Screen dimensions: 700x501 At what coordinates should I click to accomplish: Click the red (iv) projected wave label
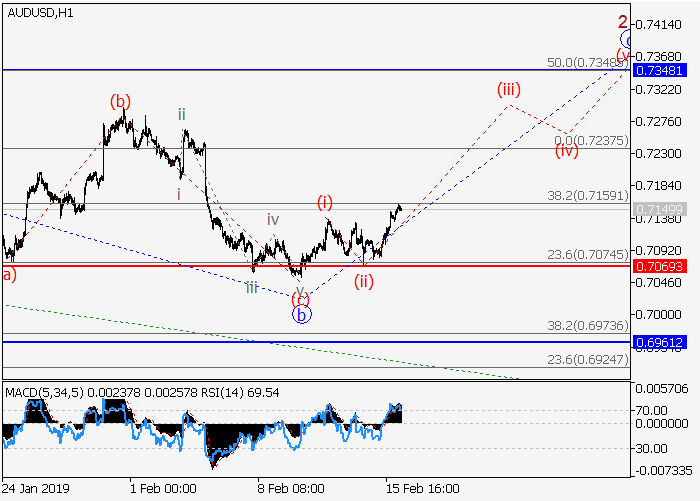coord(567,152)
